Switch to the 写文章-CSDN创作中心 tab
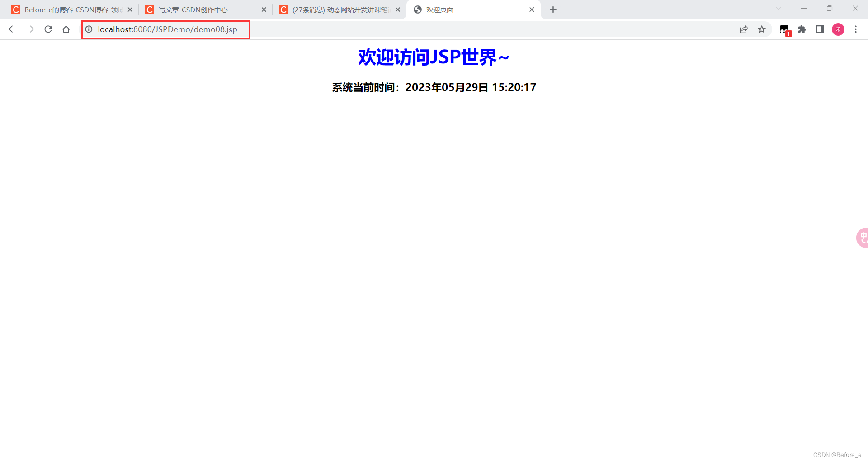 point(194,9)
